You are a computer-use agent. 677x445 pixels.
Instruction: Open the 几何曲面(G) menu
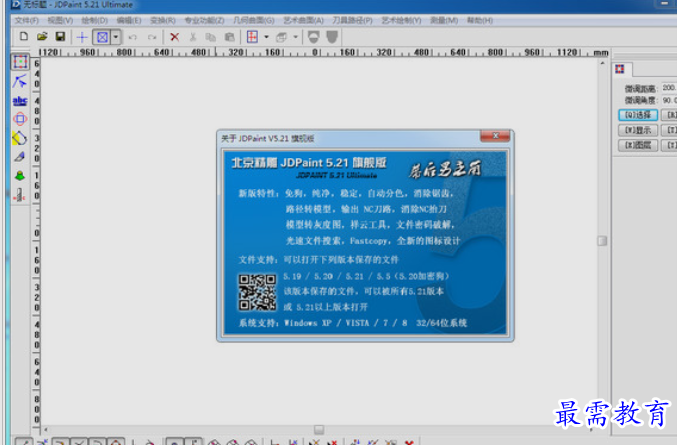pos(254,20)
